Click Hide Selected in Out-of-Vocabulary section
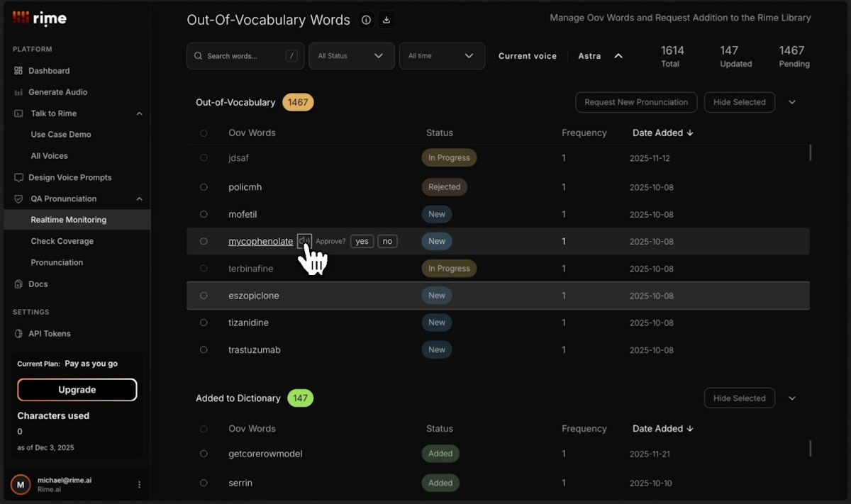Viewport: 851px width, 504px height. 739,102
